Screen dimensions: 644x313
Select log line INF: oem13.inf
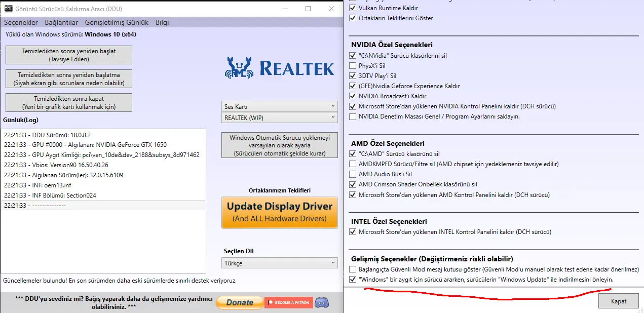point(103,185)
